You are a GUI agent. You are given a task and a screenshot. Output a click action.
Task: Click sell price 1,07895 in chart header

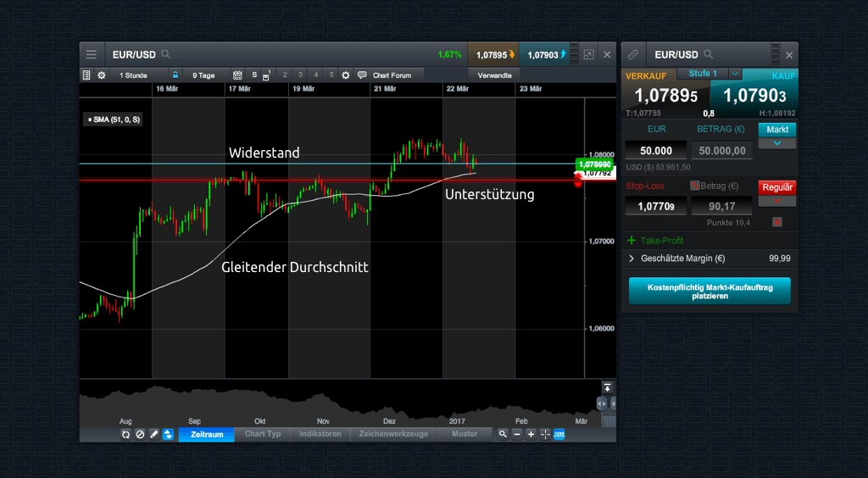tap(493, 55)
